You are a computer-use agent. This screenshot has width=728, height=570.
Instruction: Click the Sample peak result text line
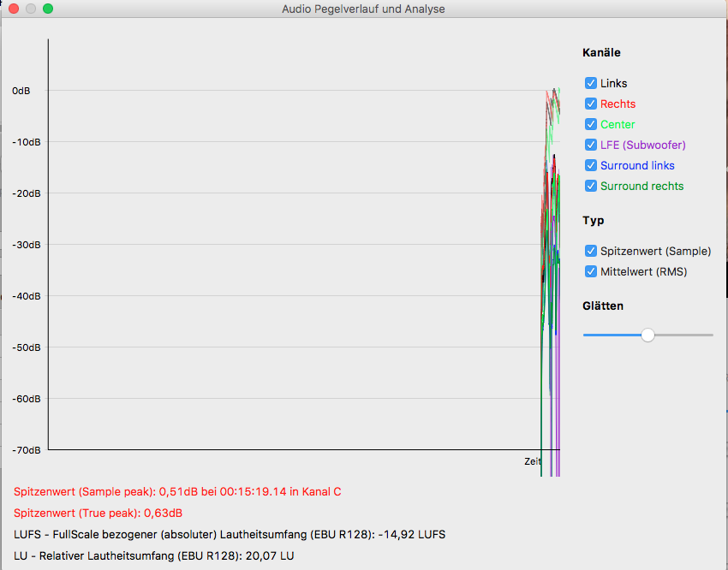[177, 491]
